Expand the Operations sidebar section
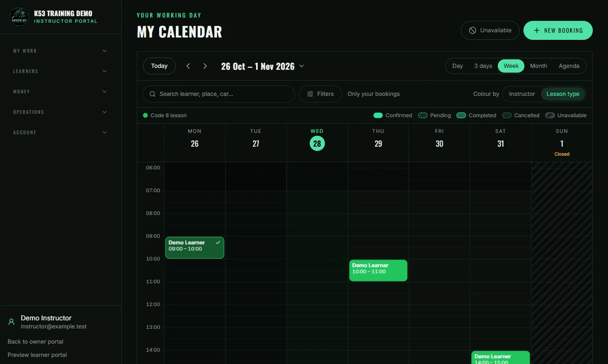Screen dimensions: 608x364 60,112
